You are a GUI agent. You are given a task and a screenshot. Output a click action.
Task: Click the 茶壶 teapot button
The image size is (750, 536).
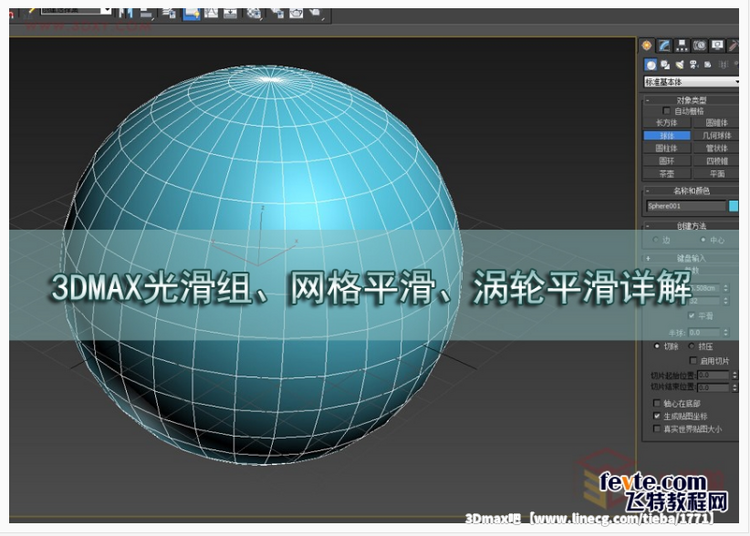pos(666,174)
